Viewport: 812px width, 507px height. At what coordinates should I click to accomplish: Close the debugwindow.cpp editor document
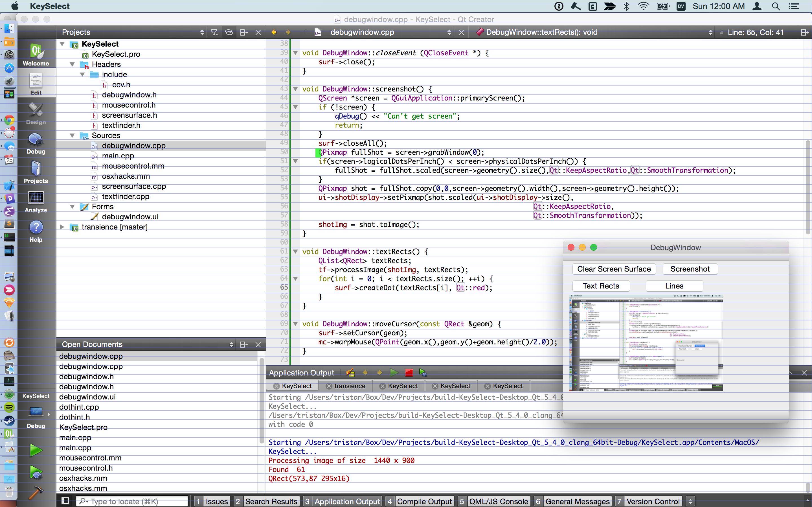click(461, 32)
